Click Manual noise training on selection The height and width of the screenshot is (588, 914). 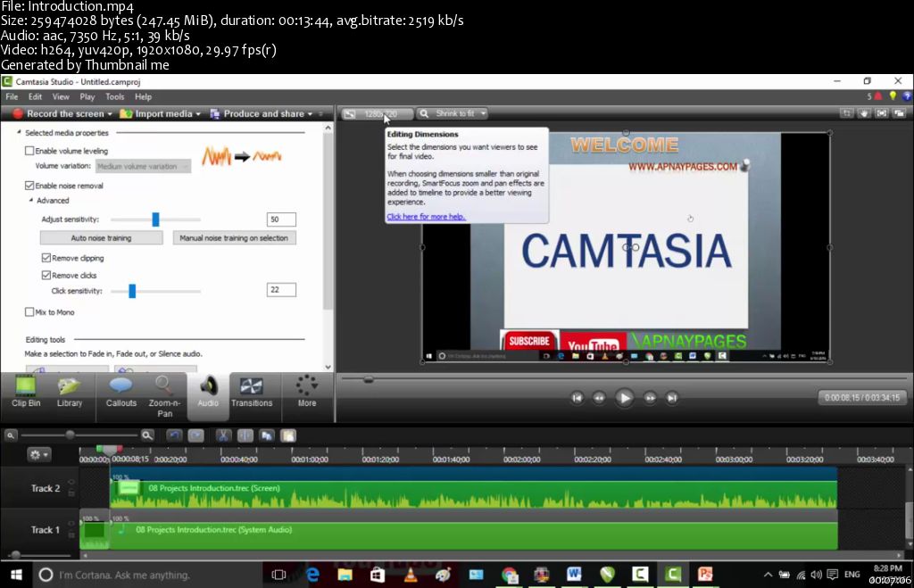(x=234, y=237)
